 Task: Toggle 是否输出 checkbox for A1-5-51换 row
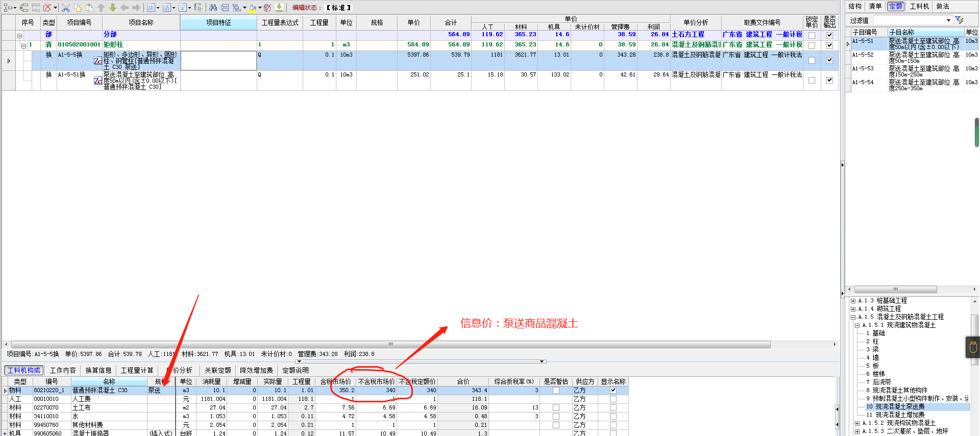coord(829,80)
